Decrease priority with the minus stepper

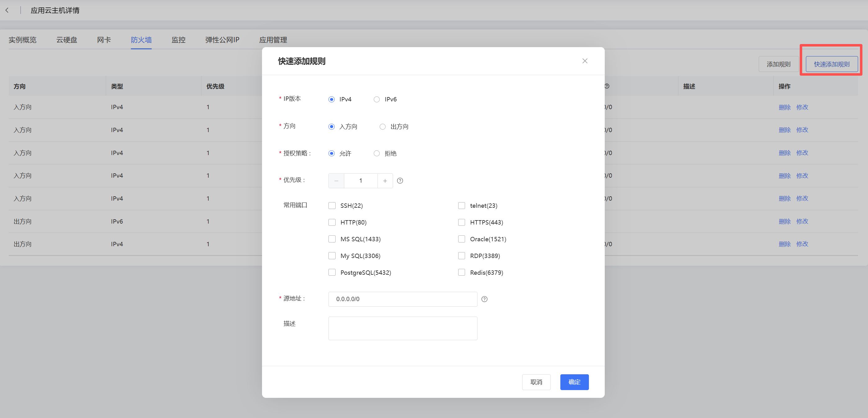click(x=336, y=181)
